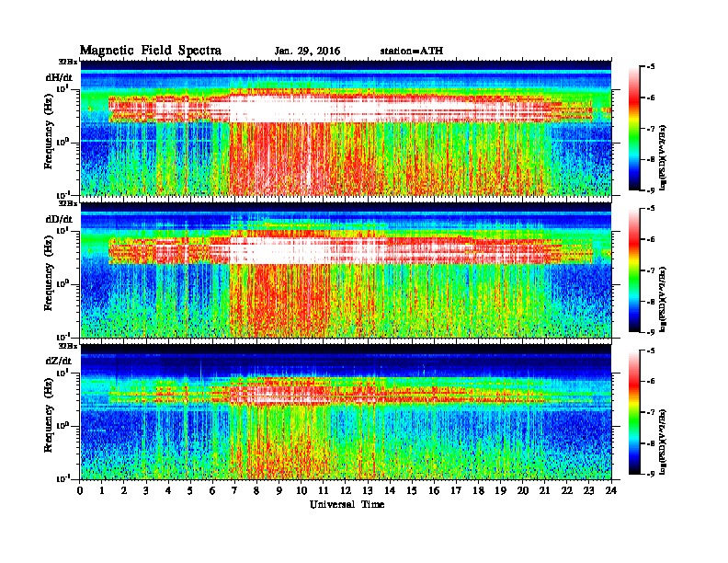This screenshot has height=563, width=728.
Task: Click hour 11 tick label on time axis
Action: pyautogui.click(x=324, y=490)
